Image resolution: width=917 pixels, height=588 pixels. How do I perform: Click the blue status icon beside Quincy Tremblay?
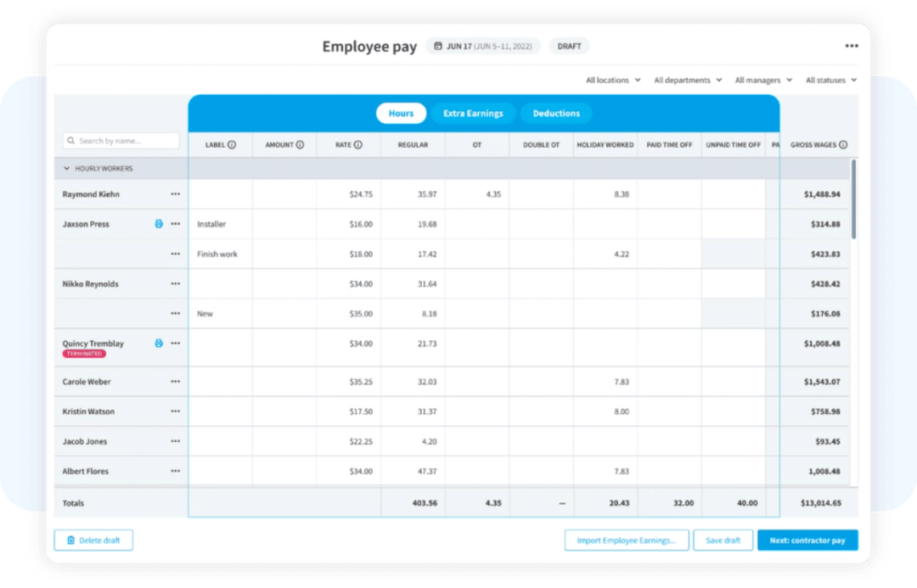[x=158, y=343]
